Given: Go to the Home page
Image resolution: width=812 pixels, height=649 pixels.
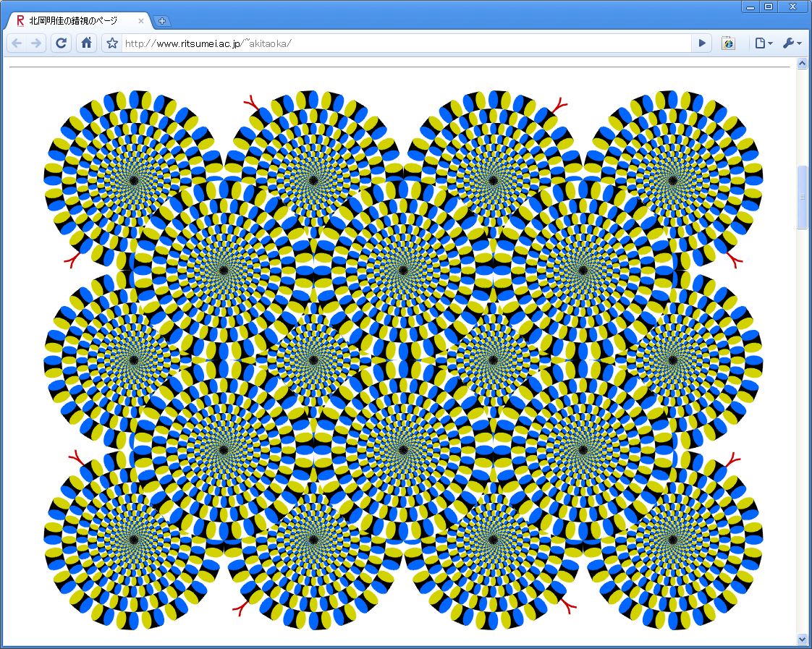Looking at the screenshot, I should (86, 43).
